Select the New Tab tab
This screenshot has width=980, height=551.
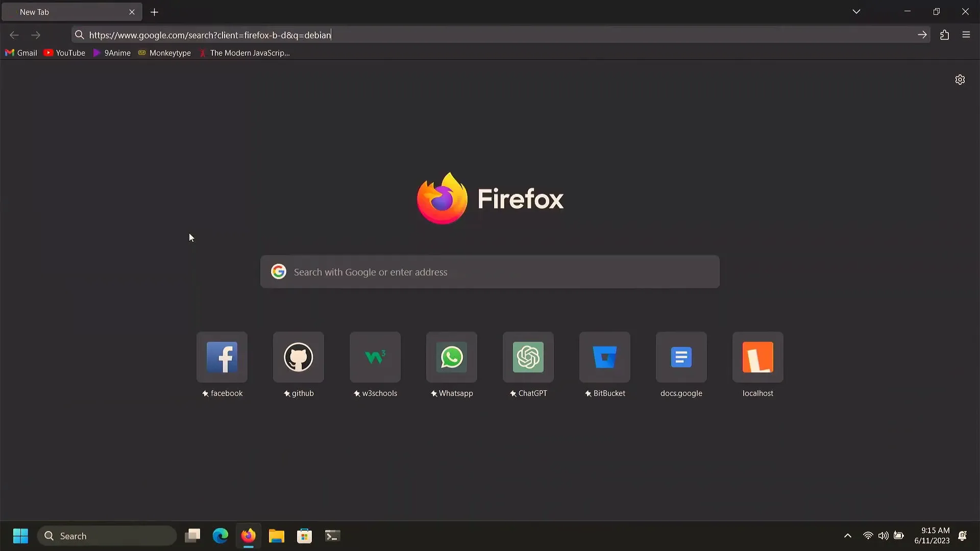[71, 12]
